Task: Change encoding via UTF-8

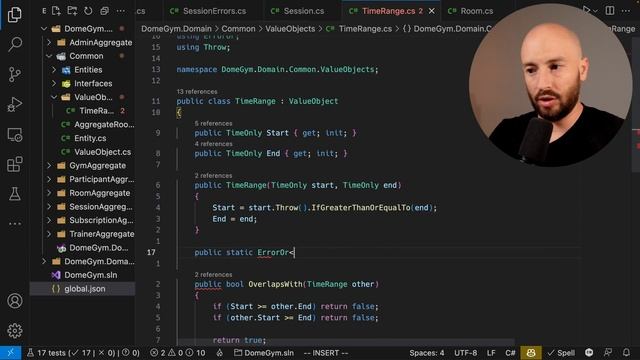Action: tap(465, 353)
